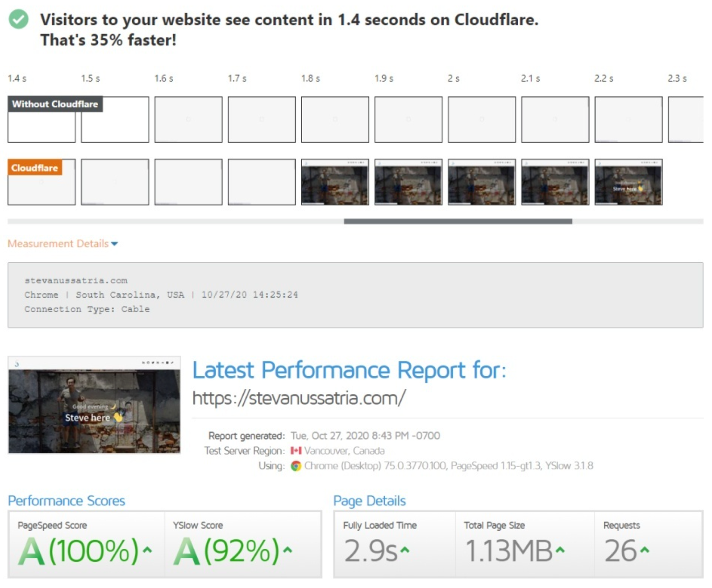Click the PageSpeed Score A (100%) value
The height and width of the screenshot is (588, 712).
pos(79,551)
